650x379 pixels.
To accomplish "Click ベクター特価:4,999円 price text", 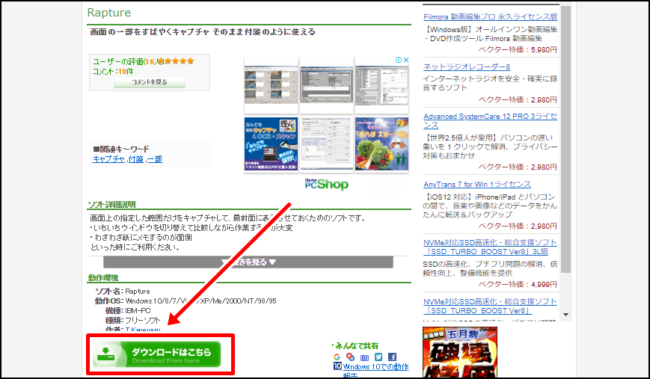I will coord(518,284).
